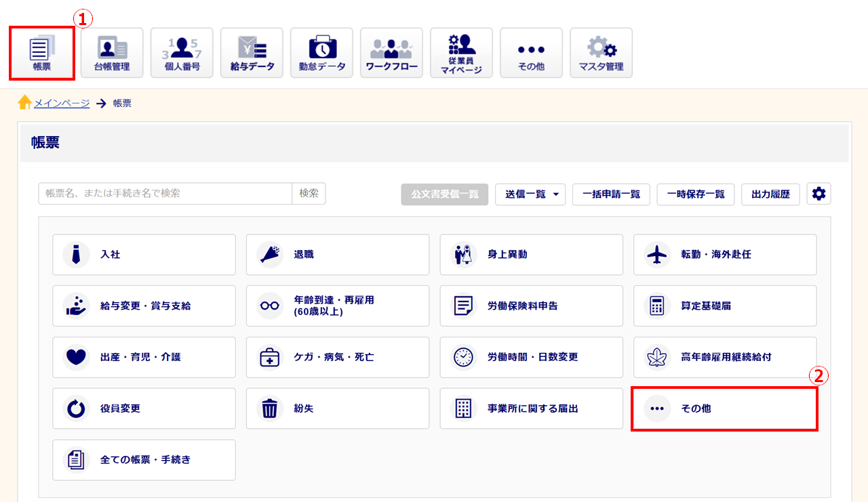Select the 個人番号 toolbar icon
Viewport: 868px width, 502px height.
pyautogui.click(x=182, y=53)
